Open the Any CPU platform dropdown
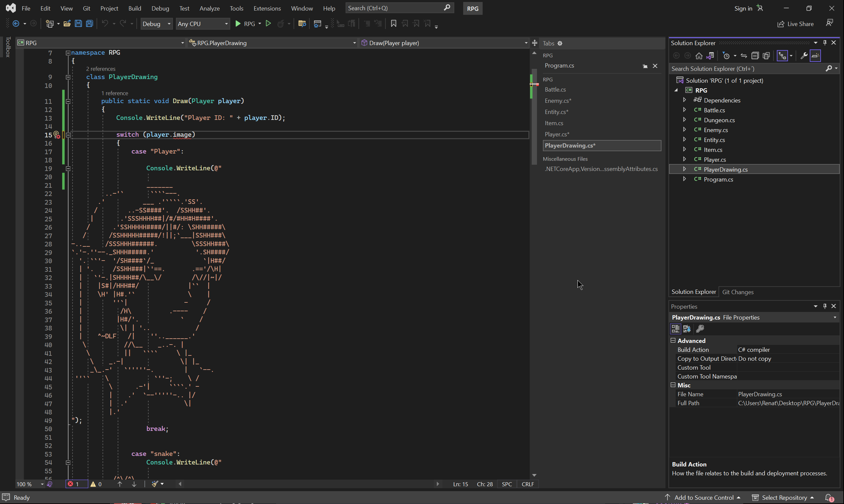This screenshot has width=844, height=504. tap(202, 24)
